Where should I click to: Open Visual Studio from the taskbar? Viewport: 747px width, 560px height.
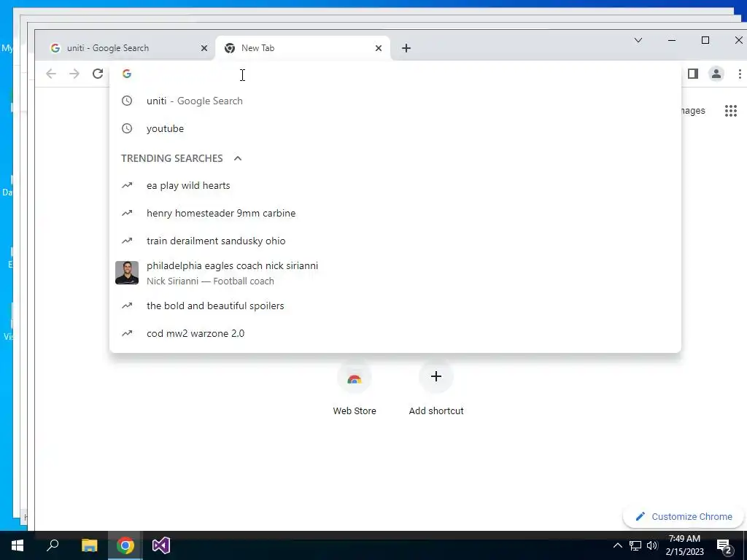161,545
